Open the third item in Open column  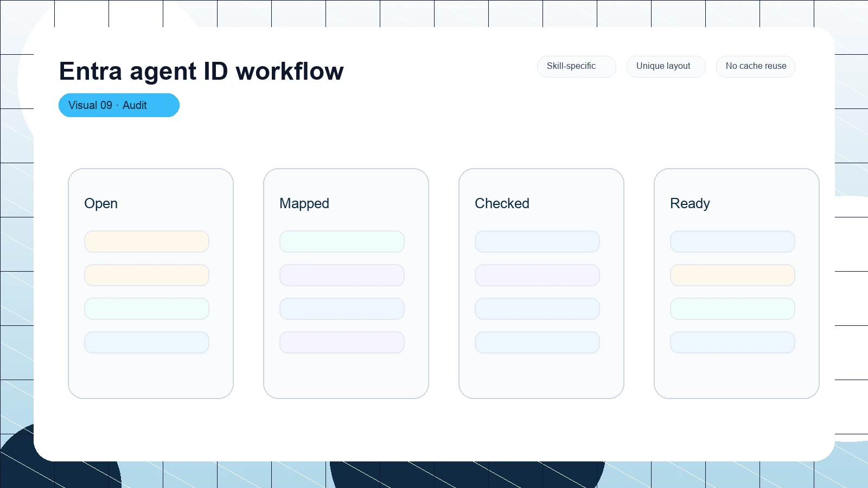point(146,309)
